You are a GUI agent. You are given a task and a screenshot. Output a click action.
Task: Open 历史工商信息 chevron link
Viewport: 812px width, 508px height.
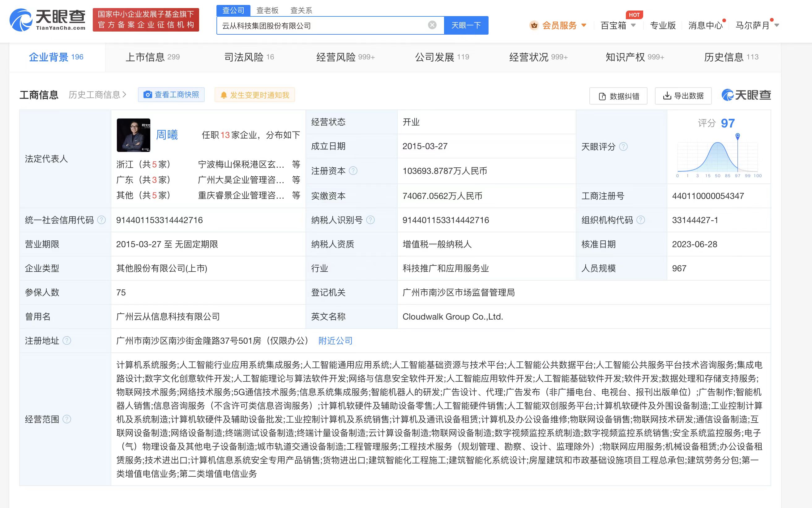(97, 95)
